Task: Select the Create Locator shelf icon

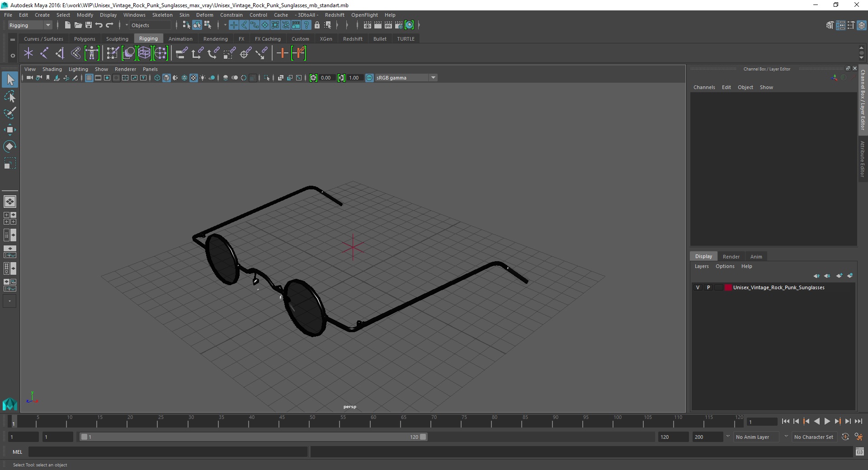Action: (x=28, y=53)
